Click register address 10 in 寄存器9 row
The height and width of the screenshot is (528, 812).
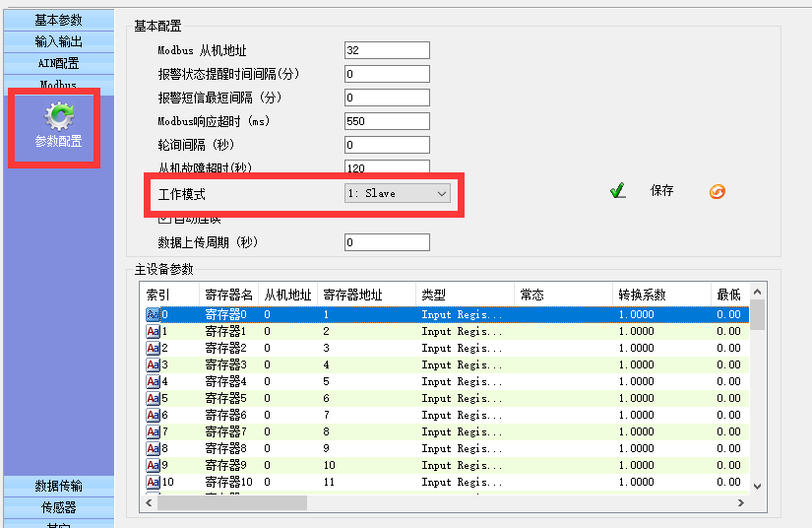coord(330,465)
